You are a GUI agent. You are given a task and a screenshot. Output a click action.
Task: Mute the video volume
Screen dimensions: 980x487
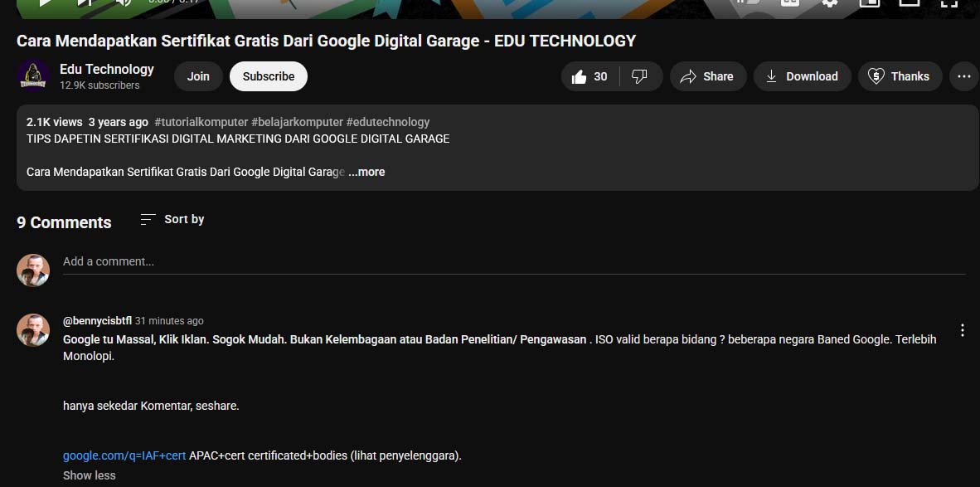point(124,2)
